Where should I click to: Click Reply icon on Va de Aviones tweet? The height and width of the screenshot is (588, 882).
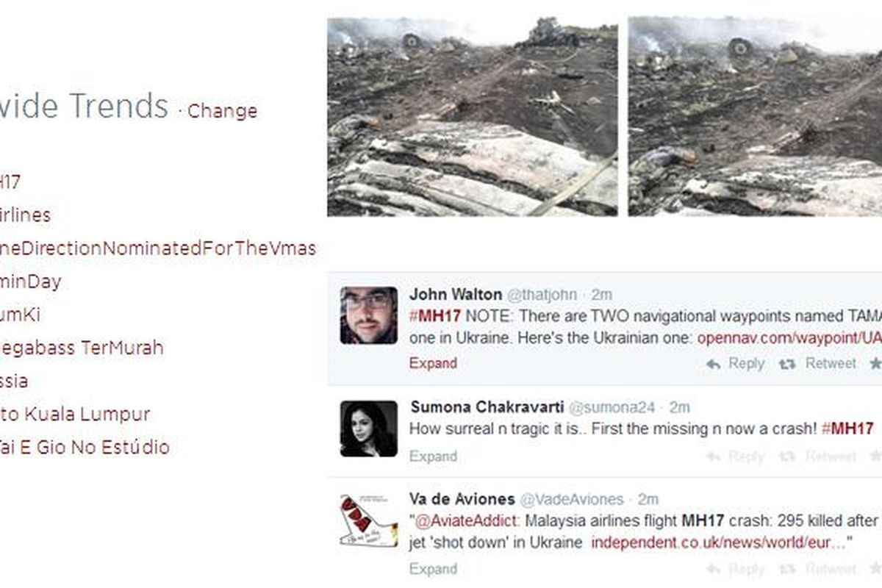(x=713, y=569)
